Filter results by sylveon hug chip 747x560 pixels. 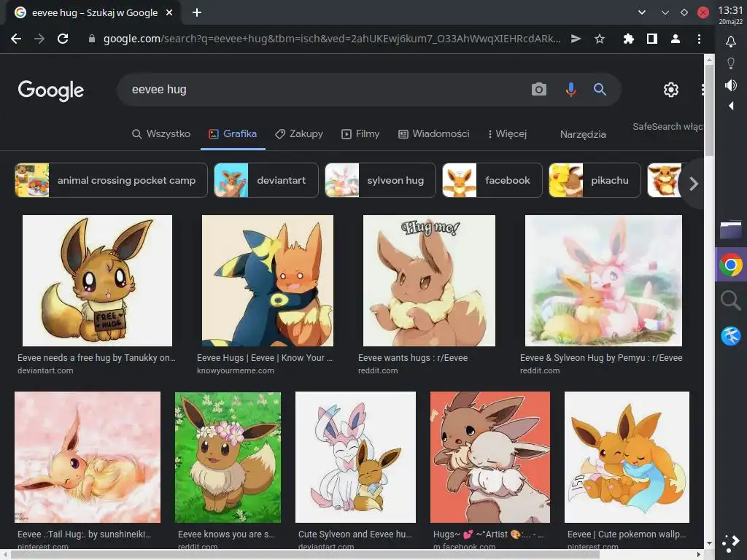(380, 180)
